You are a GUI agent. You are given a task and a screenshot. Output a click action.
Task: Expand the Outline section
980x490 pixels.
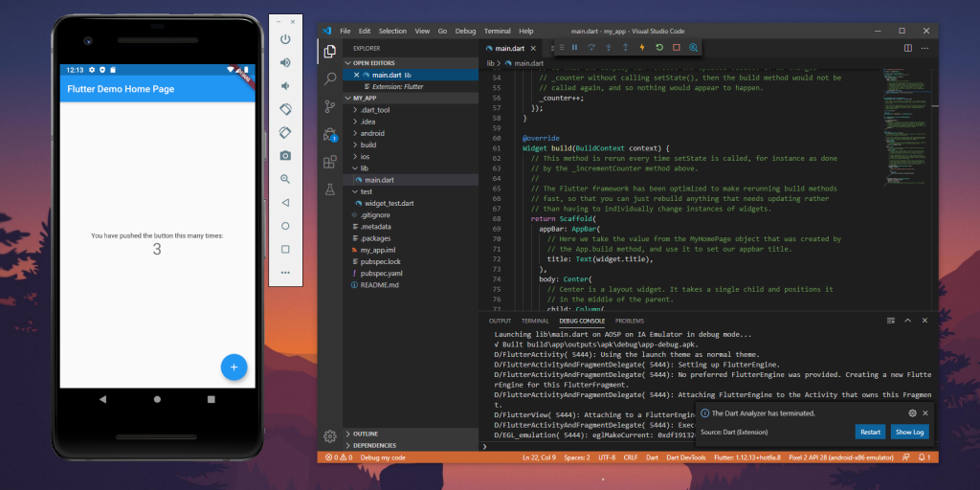pyautogui.click(x=367, y=434)
